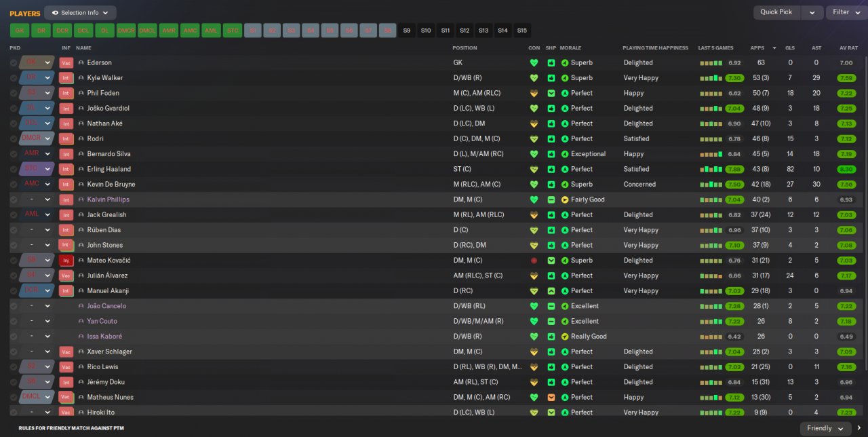This screenshot has height=437, width=868.
Task: Toggle the selection tick for Kalvin Phillips
Action: (x=14, y=199)
